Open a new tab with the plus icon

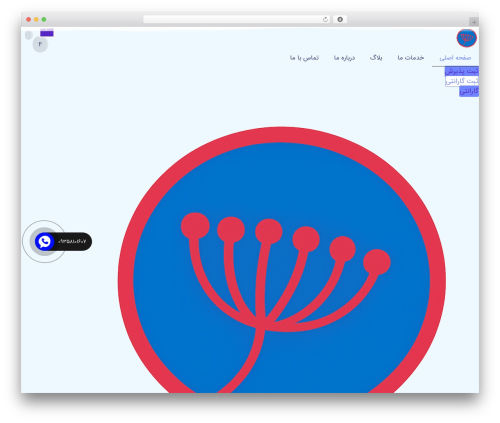pos(474,22)
